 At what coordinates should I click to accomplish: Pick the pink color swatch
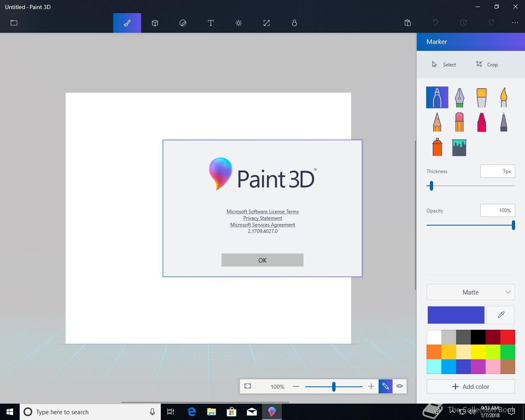pyautogui.click(x=493, y=367)
